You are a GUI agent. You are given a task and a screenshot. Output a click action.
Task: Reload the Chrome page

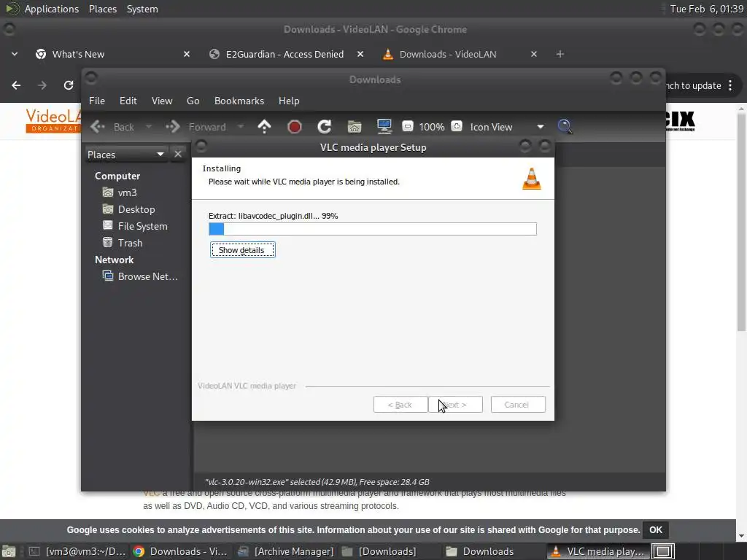[68, 85]
